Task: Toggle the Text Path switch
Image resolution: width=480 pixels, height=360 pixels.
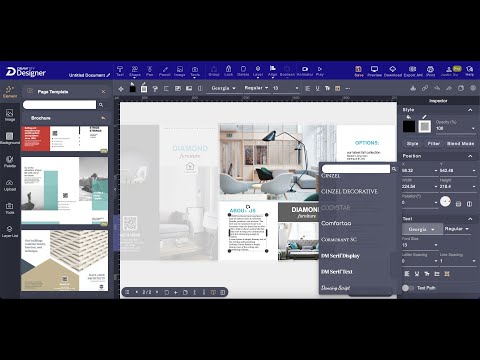Action: coord(407,288)
